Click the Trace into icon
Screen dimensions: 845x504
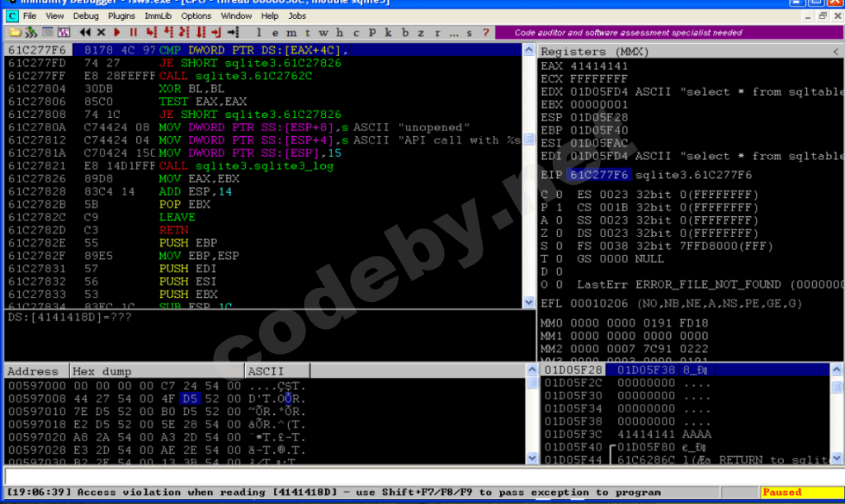184,33
